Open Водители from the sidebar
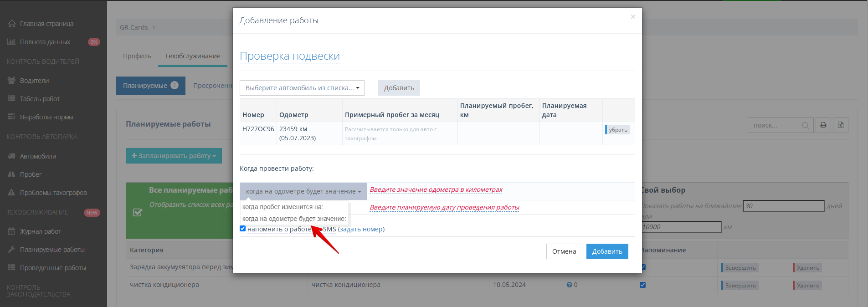The height and width of the screenshot is (307, 868). pos(34,81)
